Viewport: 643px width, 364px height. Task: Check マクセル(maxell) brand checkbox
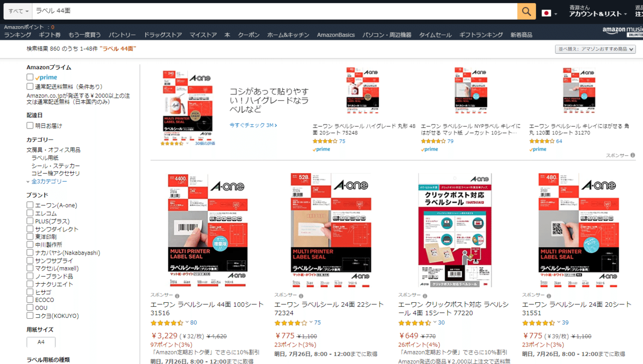(x=30, y=269)
